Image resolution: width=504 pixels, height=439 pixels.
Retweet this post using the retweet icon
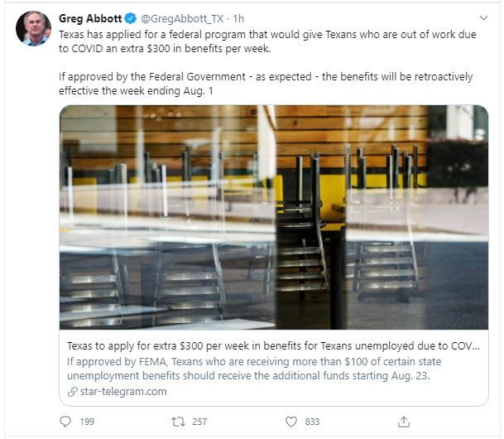coord(178,422)
